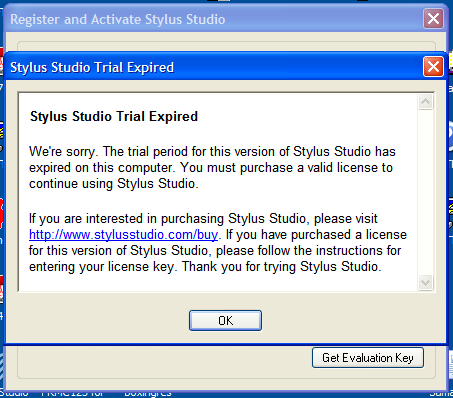Close the Stylus Studio Trial Expired dialog
This screenshot has width=453, height=398.
(x=433, y=66)
